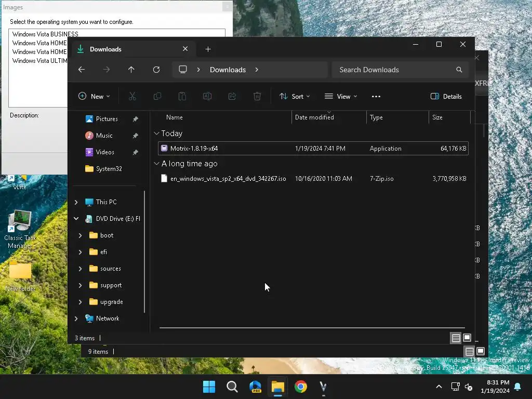Go up one folder level
Viewport: 532px width, 399px height.
131,70
